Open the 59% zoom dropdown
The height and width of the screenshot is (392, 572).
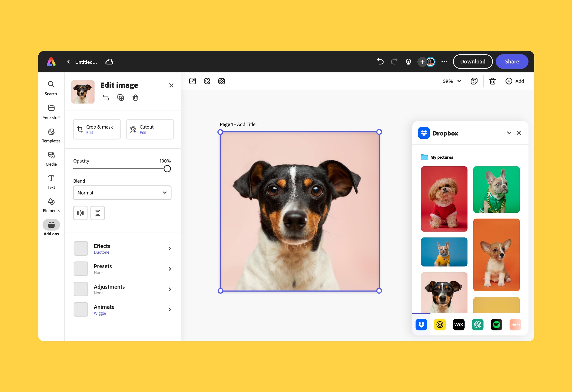pos(452,81)
